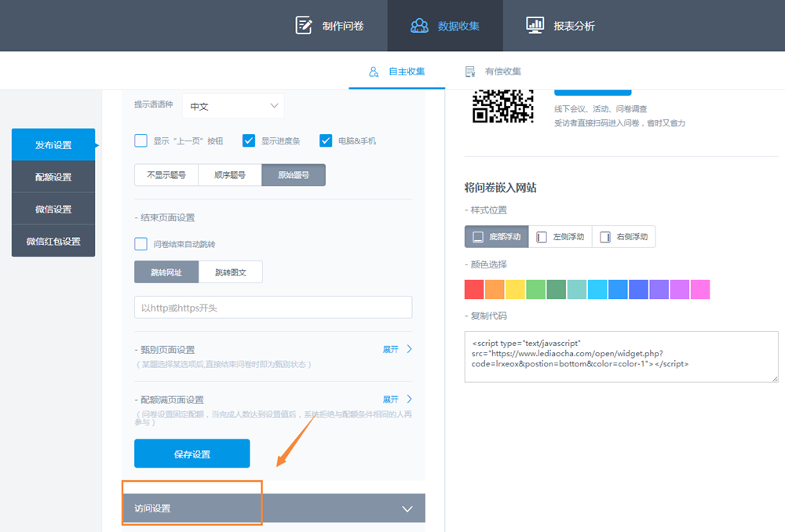Choose the 跳转图文 option
Image resolution: width=785 pixels, height=532 pixels.
click(x=230, y=272)
